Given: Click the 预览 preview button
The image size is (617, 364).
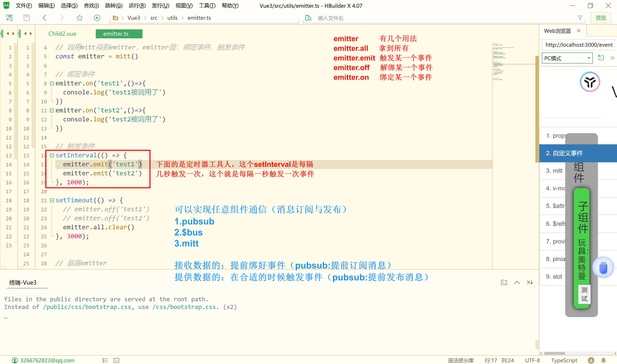Looking at the screenshot, I should click(x=601, y=18).
